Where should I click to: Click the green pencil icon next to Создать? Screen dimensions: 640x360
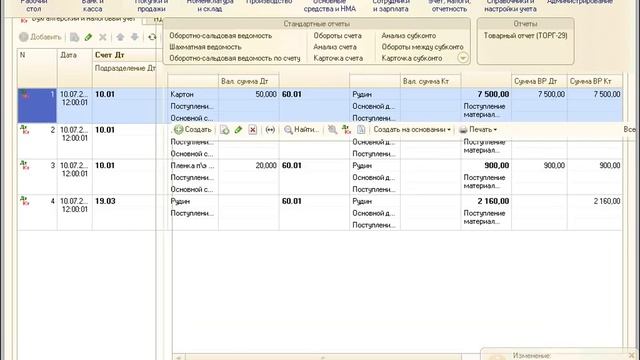[x=238, y=130]
